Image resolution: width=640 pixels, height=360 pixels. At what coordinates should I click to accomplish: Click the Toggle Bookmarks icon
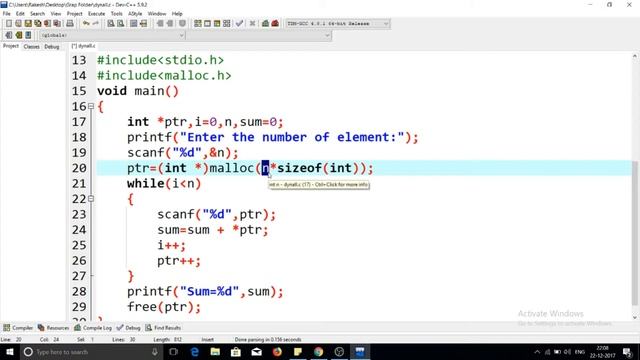(18, 35)
